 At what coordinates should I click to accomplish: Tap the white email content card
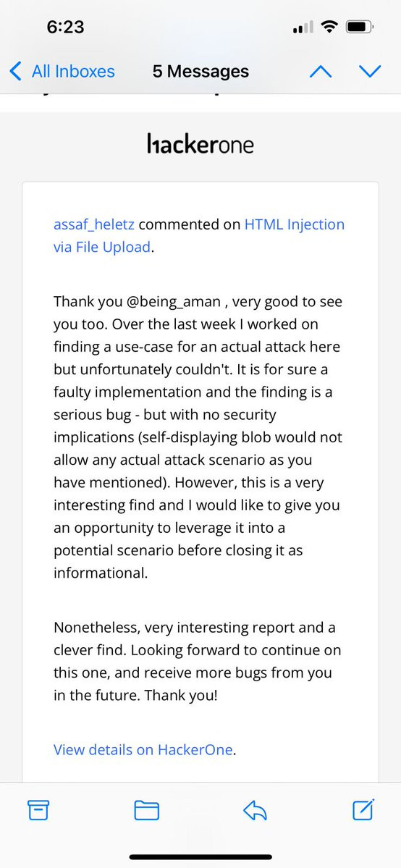(200, 481)
